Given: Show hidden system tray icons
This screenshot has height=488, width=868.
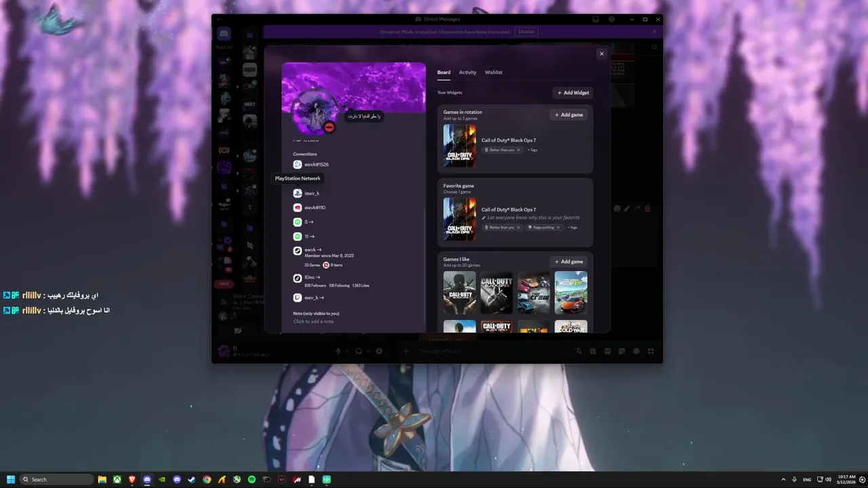Looking at the screenshot, I should 783,479.
